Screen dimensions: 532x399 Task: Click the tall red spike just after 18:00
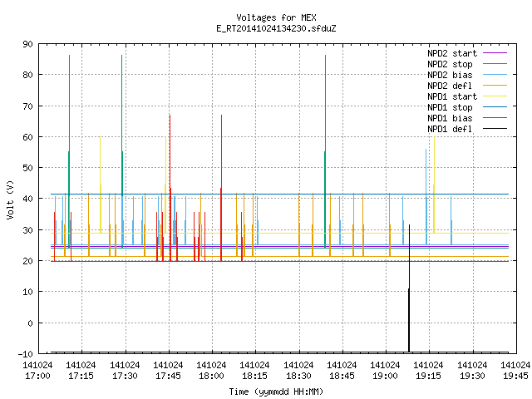pos(221,189)
